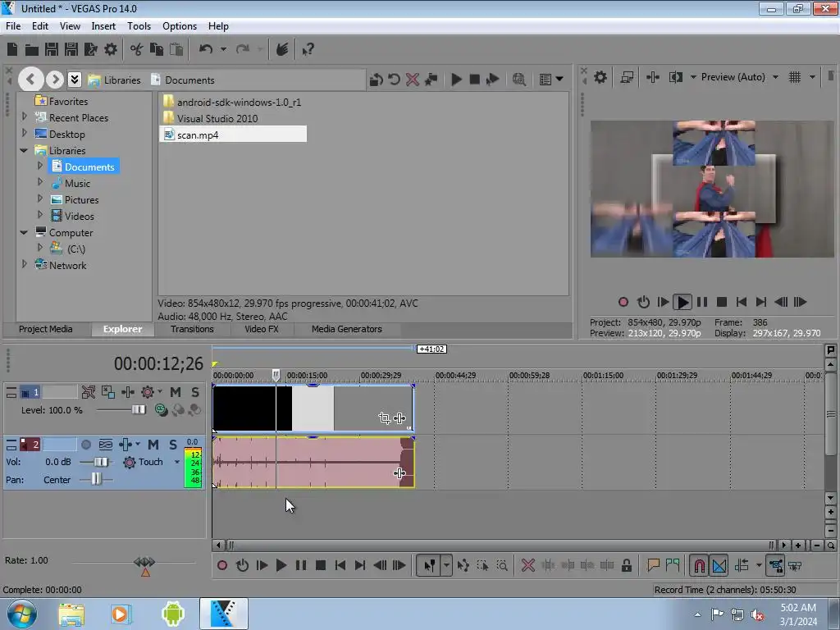Toggle Split Screen View in preview
This screenshot has height=630, width=840.
click(x=676, y=77)
